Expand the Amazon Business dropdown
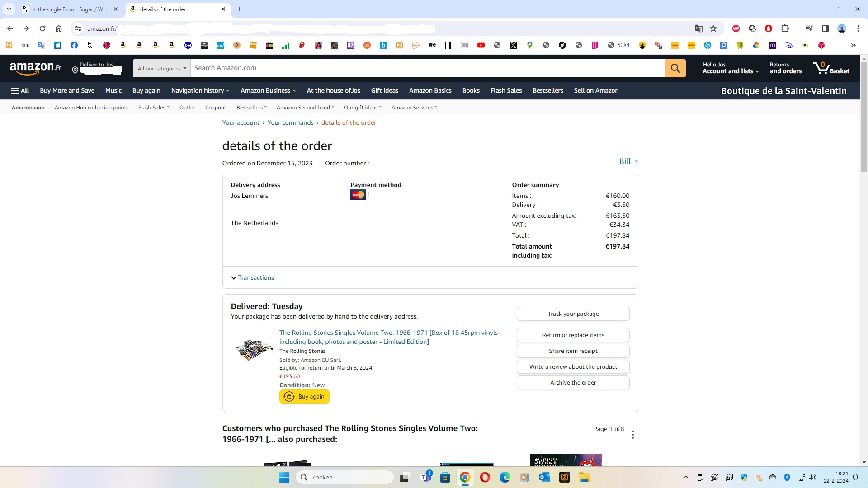This screenshot has height=488, width=868. pyautogui.click(x=268, y=91)
